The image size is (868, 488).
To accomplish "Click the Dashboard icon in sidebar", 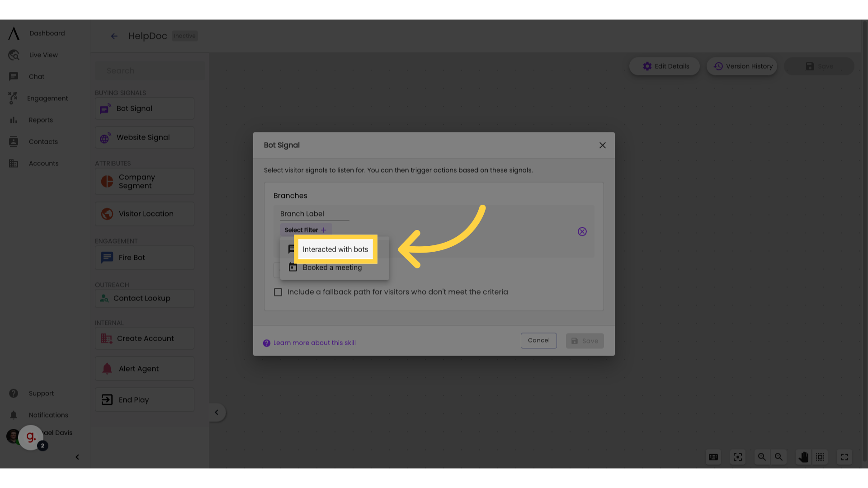I will pos(13,33).
